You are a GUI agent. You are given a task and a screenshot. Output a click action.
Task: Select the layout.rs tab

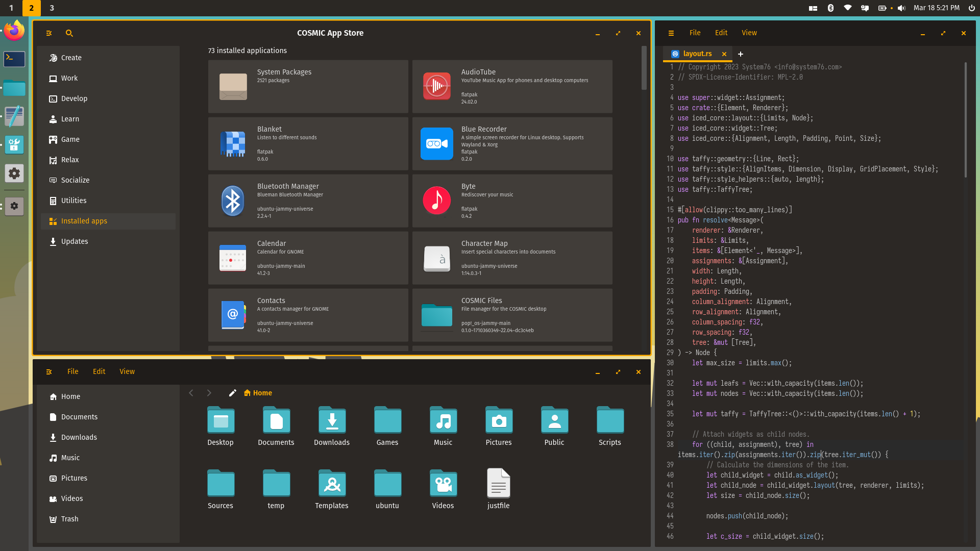697,54
